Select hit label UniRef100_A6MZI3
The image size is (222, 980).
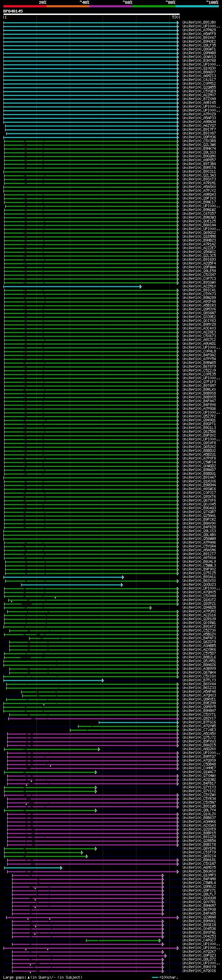[x=199, y=76]
